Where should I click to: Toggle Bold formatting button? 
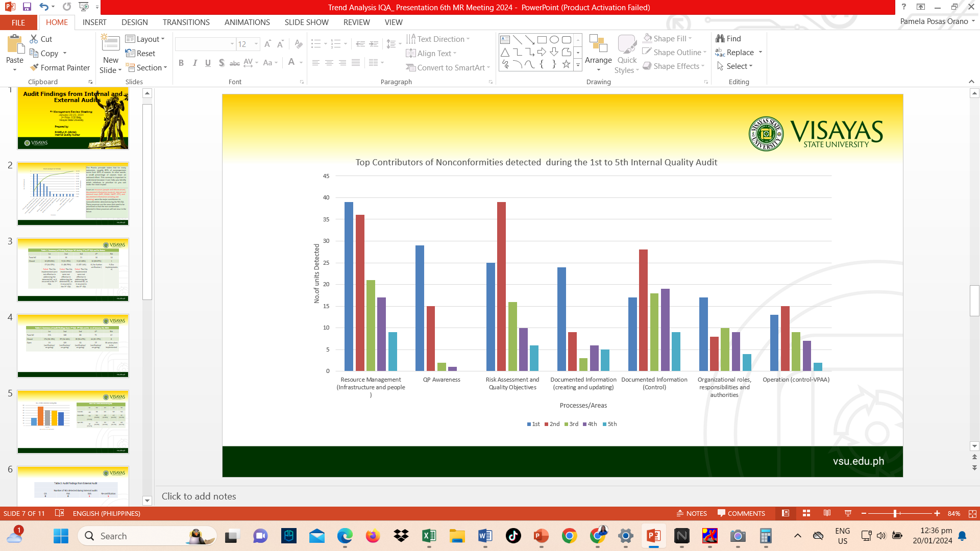(181, 63)
